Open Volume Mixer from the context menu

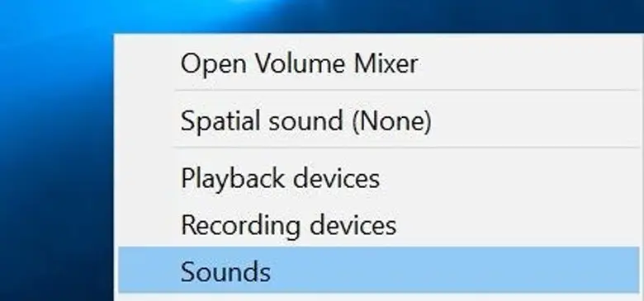point(379,63)
